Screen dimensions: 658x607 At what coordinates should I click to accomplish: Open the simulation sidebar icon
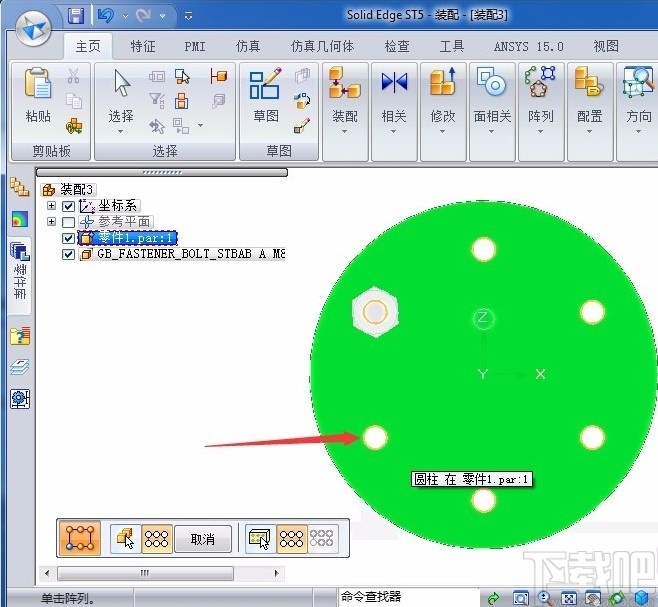pyautogui.click(x=20, y=219)
